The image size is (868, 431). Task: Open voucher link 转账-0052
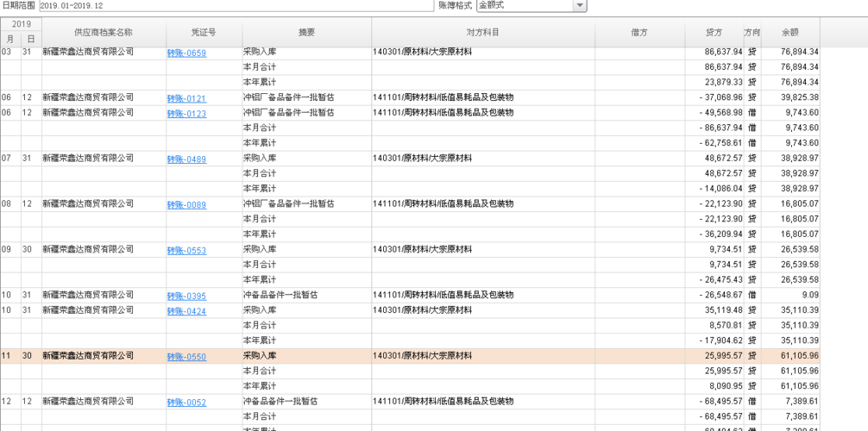[186, 403]
